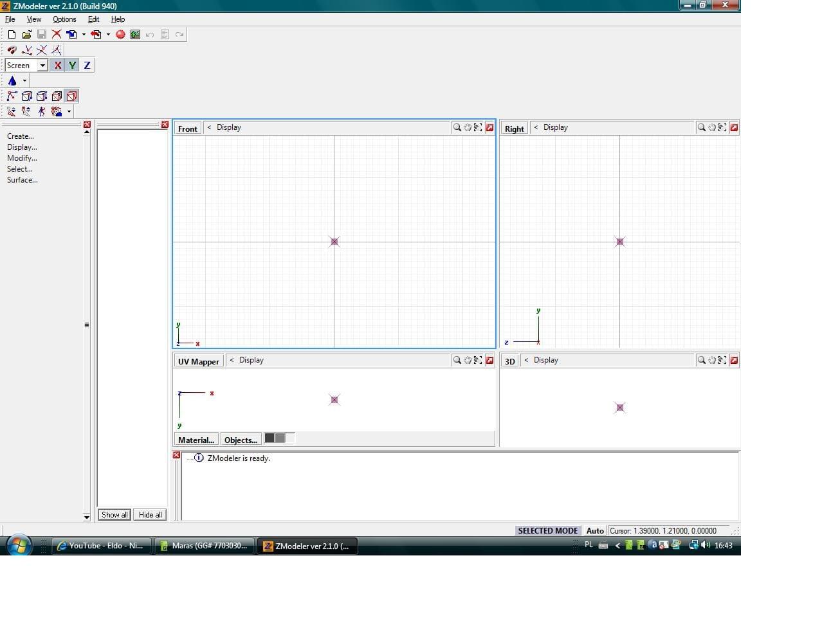Screen dimensions: 840x630
Task: Click the Material... button in UV Mapper
Action: point(196,440)
